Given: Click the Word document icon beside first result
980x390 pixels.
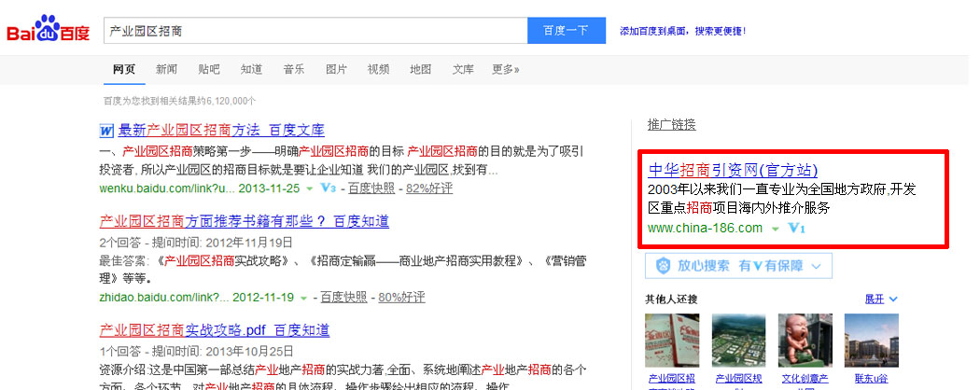Looking at the screenshot, I should tap(106, 132).
